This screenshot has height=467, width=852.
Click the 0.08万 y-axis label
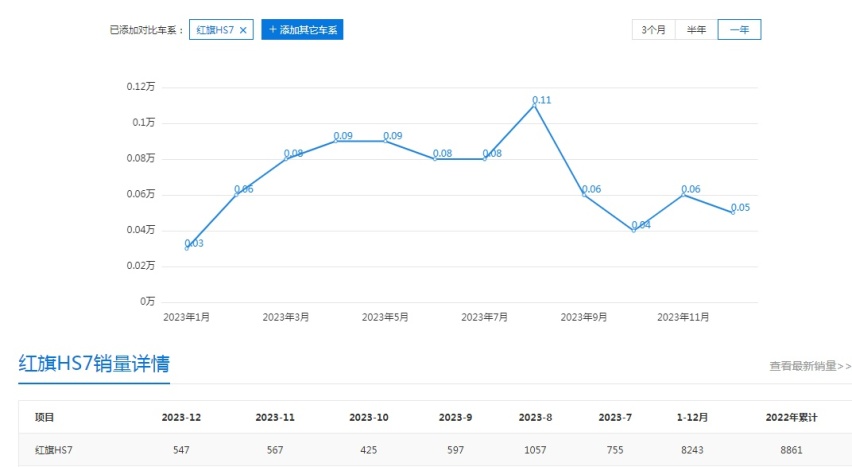pyautogui.click(x=141, y=159)
